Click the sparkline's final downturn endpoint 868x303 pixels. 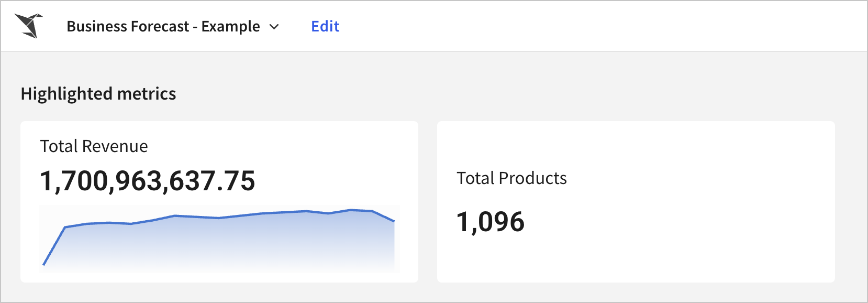(394, 221)
